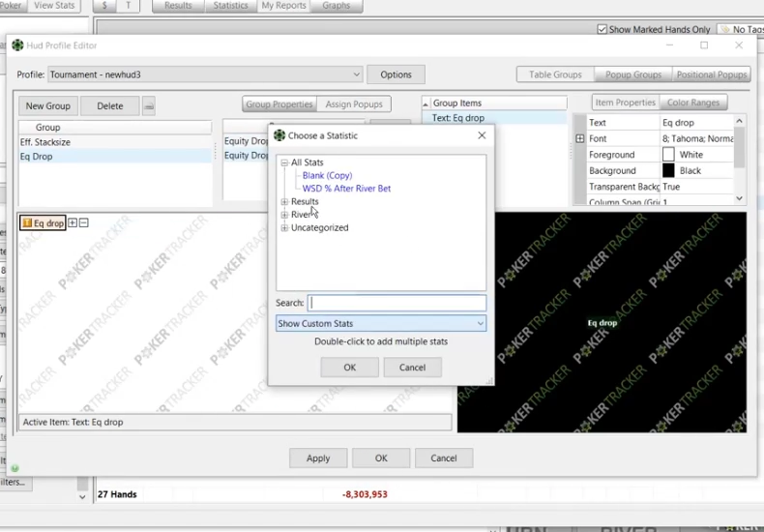Viewport: 764px width, 532px height.
Task: Click OK in Choose a Statistic dialog
Action: click(349, 368)
